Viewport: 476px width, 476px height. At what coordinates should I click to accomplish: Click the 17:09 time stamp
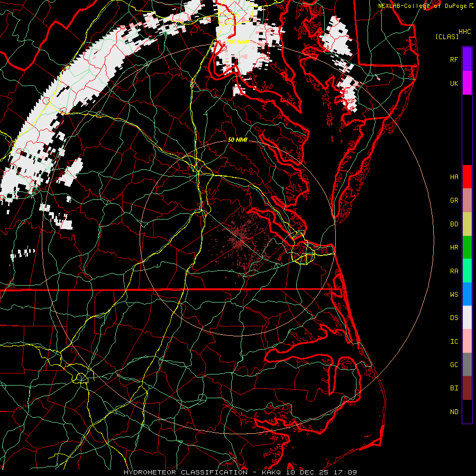(346, 472)
